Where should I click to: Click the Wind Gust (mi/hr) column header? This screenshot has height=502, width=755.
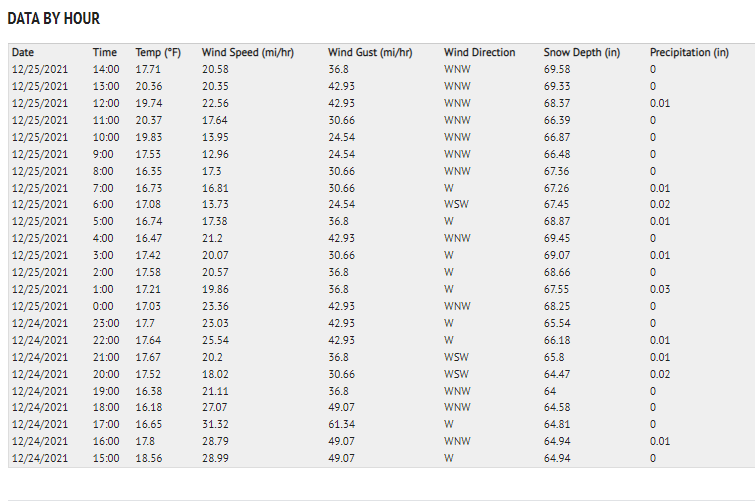[370, 52]
